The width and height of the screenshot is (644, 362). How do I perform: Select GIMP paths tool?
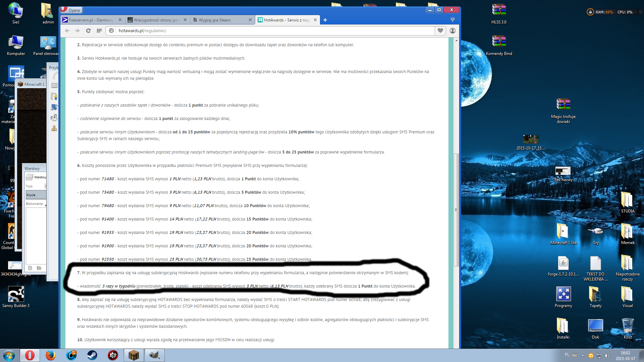pyautogui.click(x=54, y=96)
